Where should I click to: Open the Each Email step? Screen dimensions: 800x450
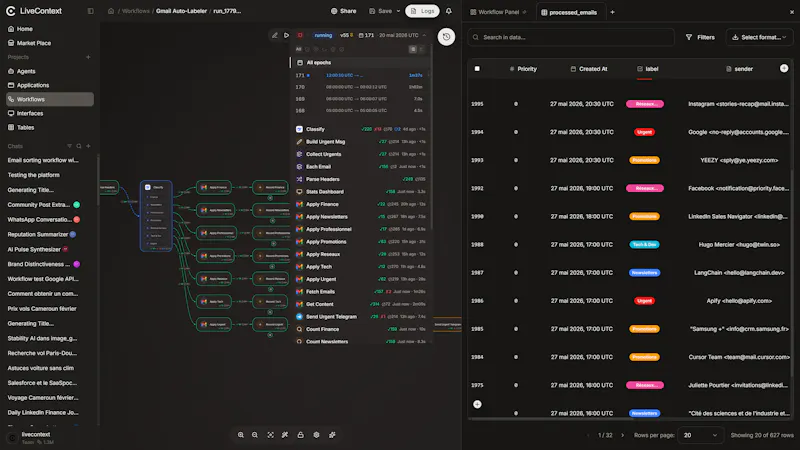[x=361, y=167]
